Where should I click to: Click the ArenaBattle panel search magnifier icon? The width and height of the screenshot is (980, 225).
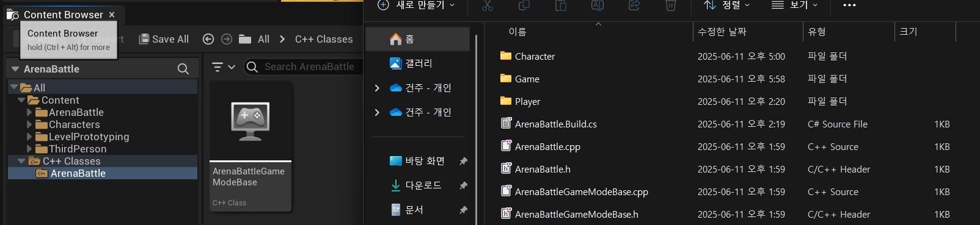(183, 69)
